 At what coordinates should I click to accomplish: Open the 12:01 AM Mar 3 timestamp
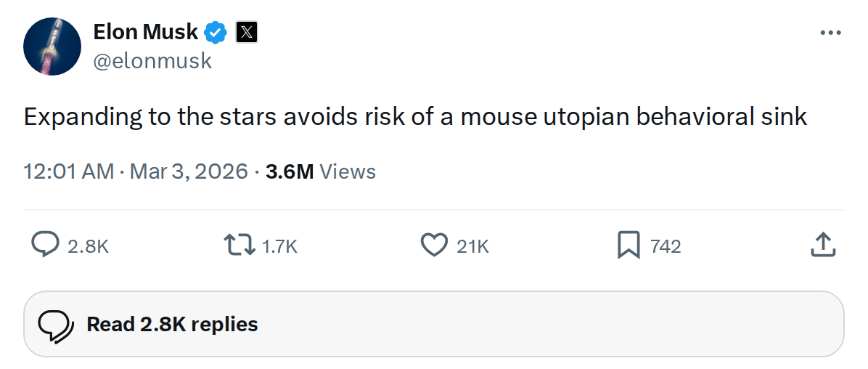pyautogui.click(x=137, y=171)
